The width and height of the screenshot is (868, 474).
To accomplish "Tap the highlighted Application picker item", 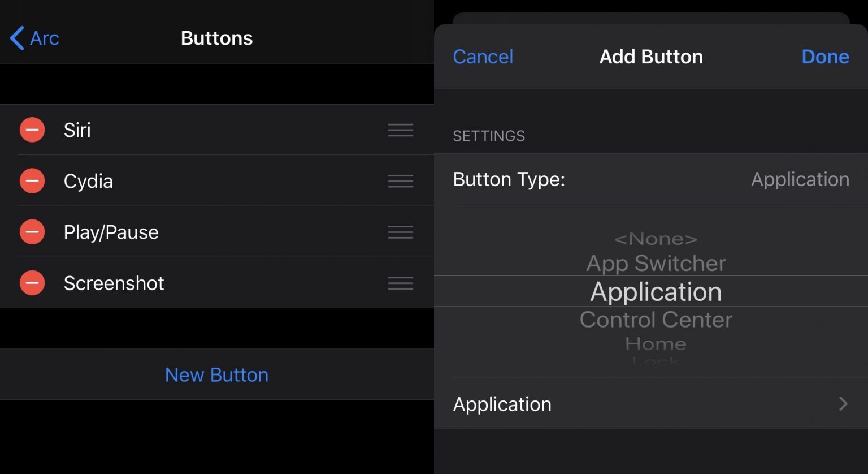I will 656,292.
